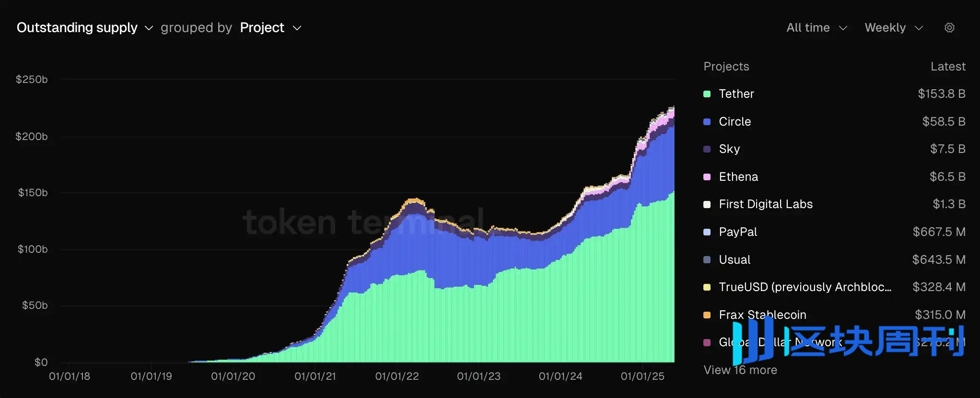
Task: Open the Outstanding supply metric dropdown
Action: (84, 28)
